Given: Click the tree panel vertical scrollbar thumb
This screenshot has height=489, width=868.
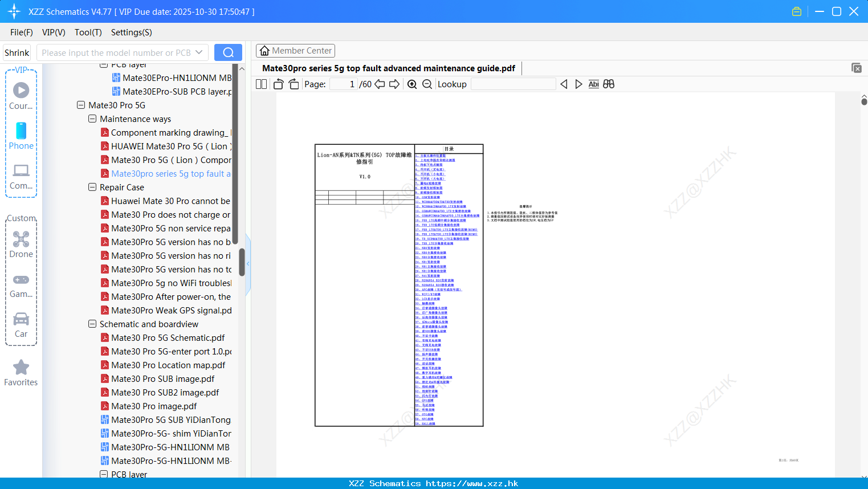Looking at the screenshot, I should 242,262.
